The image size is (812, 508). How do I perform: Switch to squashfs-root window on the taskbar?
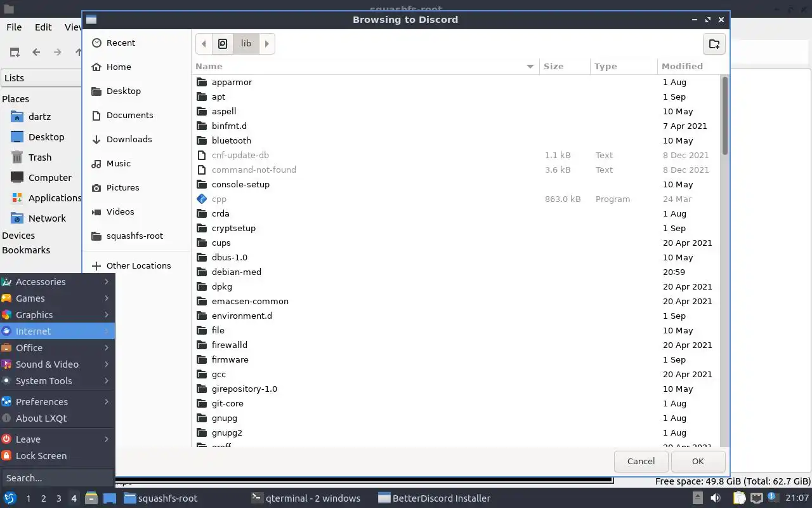click(x=161, y=498)
